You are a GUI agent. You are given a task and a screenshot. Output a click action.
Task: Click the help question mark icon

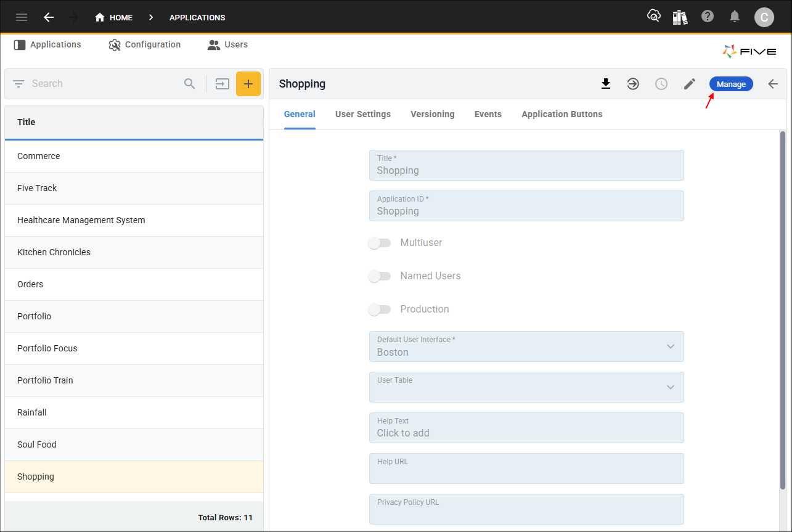point(708,17)
